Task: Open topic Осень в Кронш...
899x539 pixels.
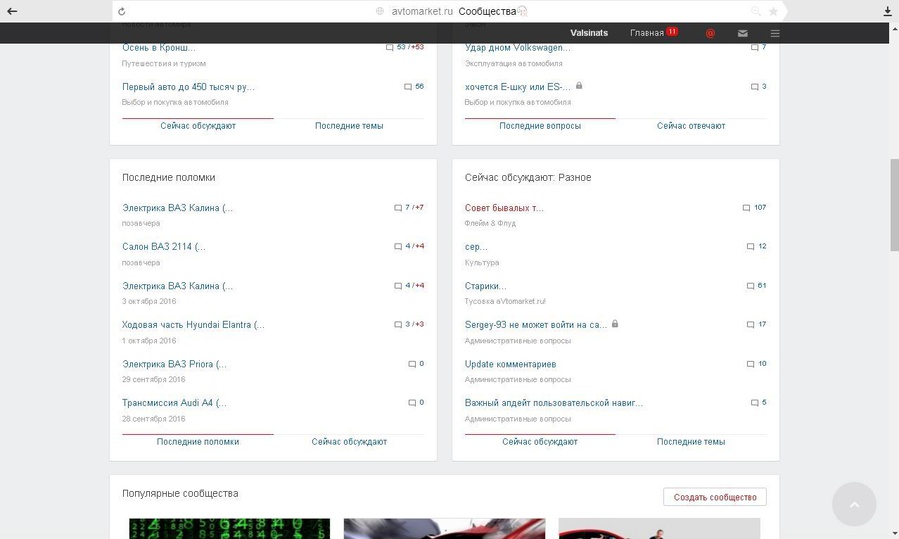Action: (x=159, y=48)
